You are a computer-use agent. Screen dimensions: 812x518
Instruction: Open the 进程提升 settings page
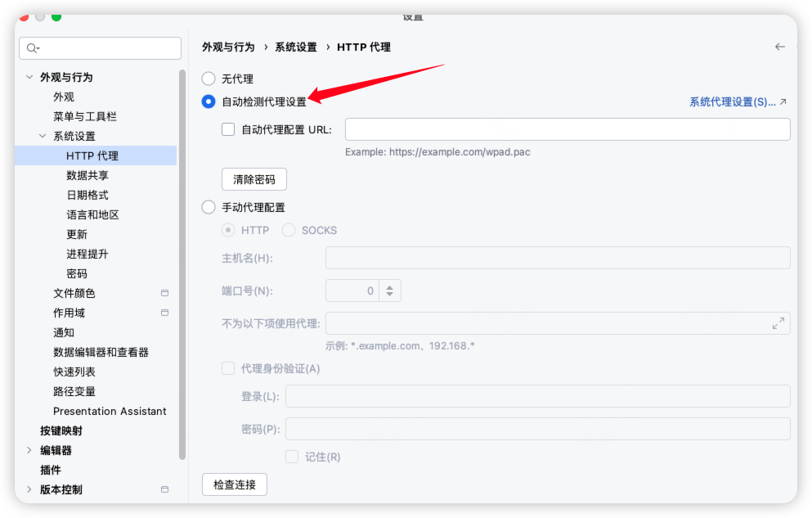tap(87, 254)
